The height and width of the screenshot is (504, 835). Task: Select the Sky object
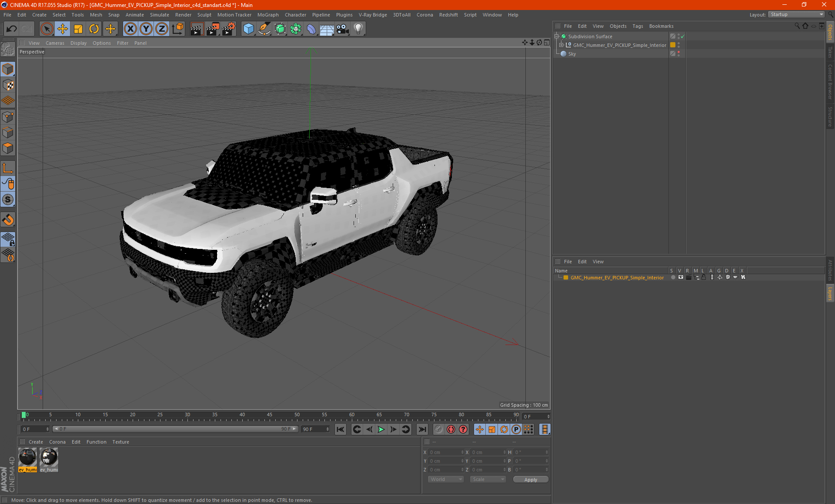click(572, 54)
